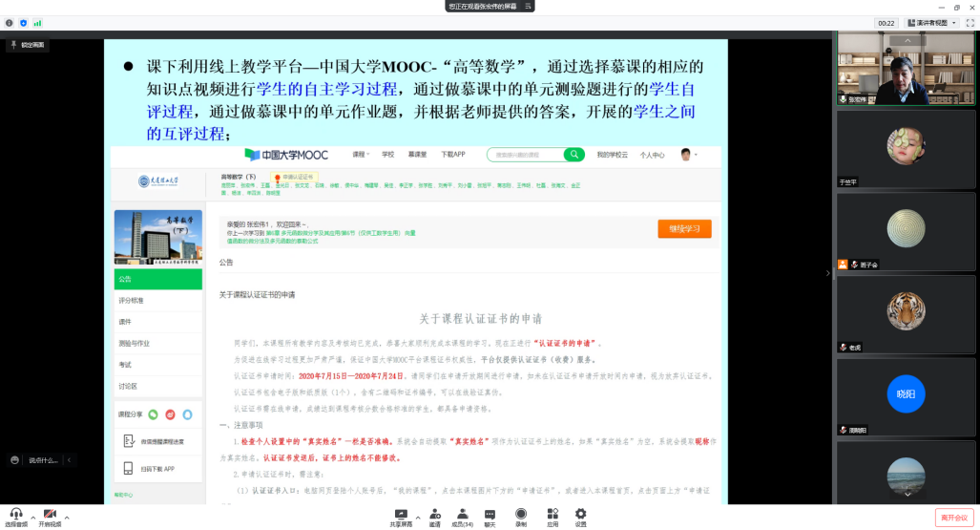Share course via green WeChat icon
Image resolution: width=980 pixels, height=530 pixels.
click(x=153, y=414)
